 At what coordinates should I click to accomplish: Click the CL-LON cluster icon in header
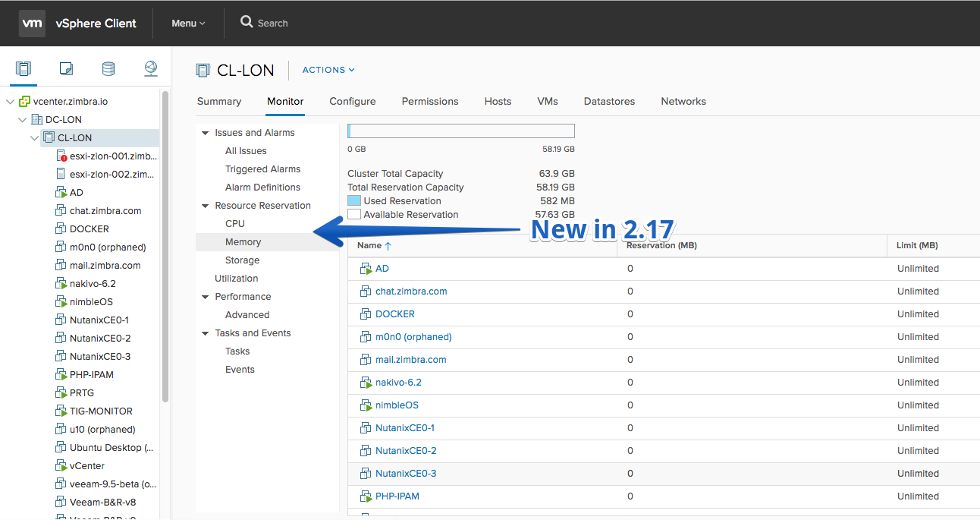[203, 70]
